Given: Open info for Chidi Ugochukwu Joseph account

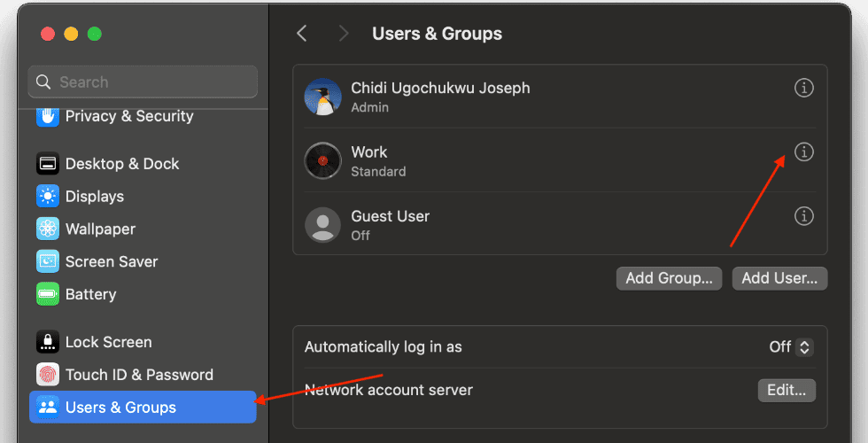Looking at the screenshot, I should [x=804, y=88].
